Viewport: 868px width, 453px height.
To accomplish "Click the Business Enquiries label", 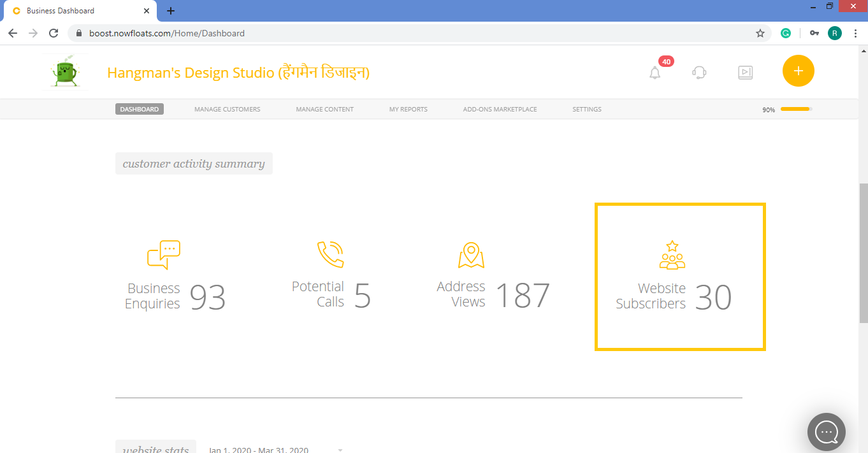I will pos(153,296).
